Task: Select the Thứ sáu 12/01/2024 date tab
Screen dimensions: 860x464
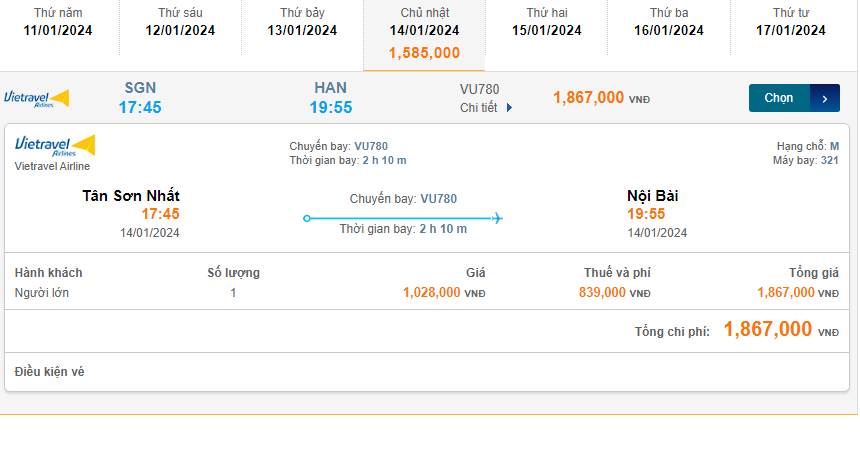Action: pos(180,22)
